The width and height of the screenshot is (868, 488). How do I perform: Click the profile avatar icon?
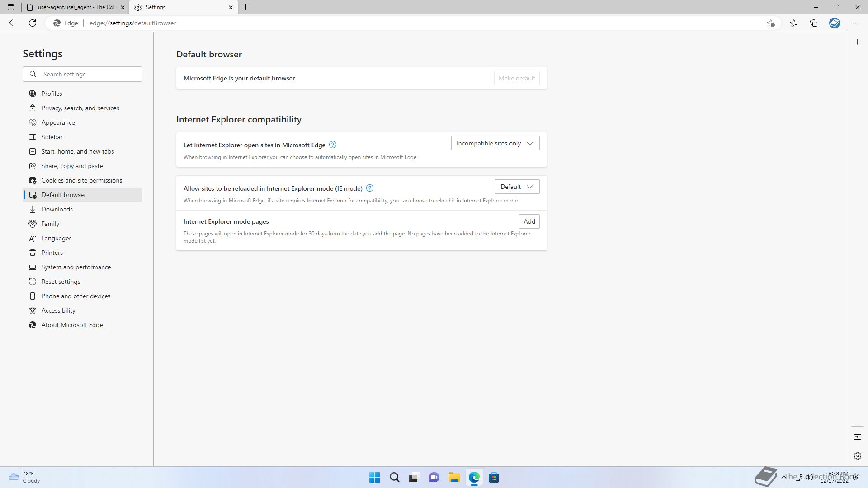[x=835, y=23]
